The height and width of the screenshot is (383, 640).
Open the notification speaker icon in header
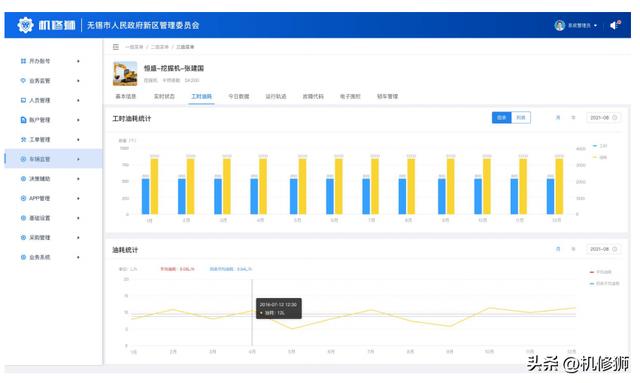(x=615, y=25)
